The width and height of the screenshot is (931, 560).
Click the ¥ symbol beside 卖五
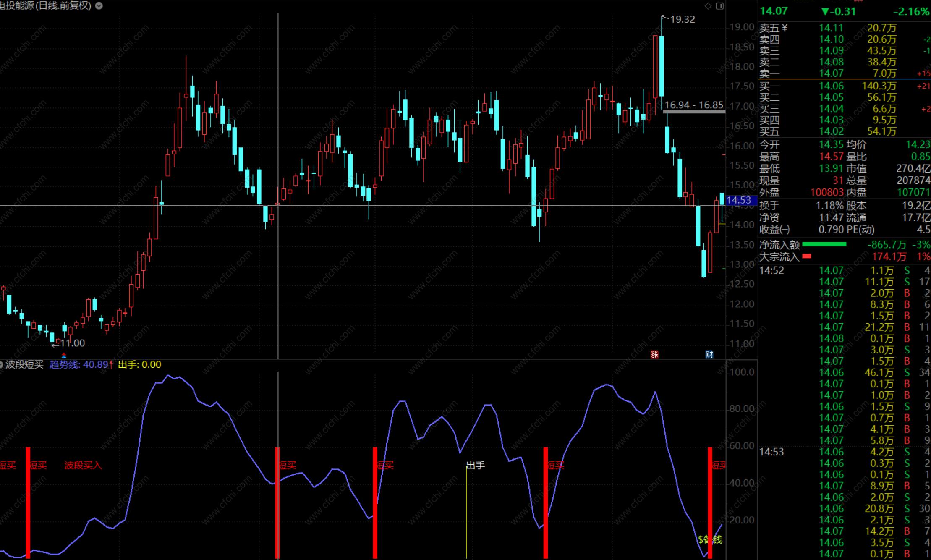click(785, 28)
